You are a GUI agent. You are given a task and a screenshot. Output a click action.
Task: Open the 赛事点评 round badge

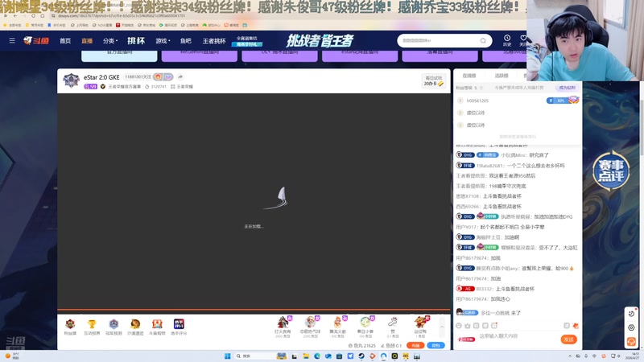pos(611,171)
